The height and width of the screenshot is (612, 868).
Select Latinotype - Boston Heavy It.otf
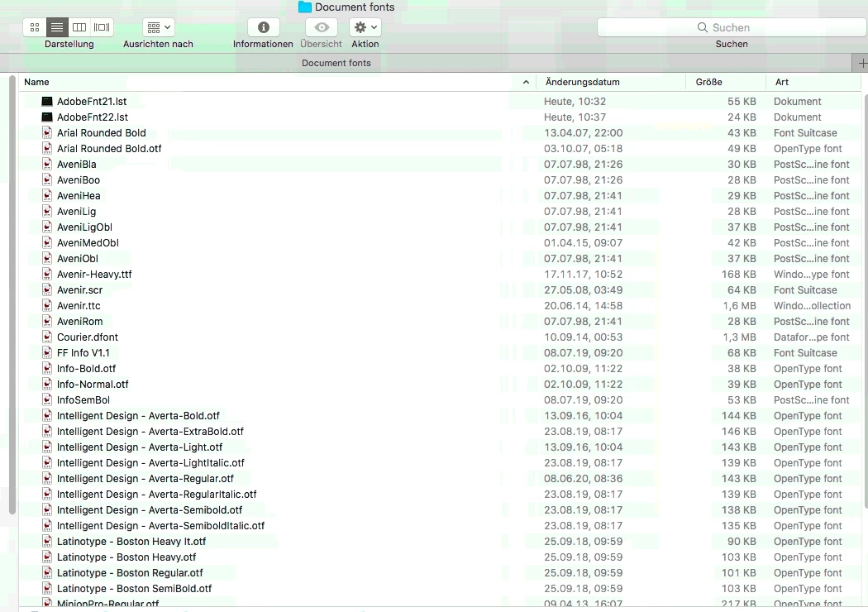(x=131, y=541)
